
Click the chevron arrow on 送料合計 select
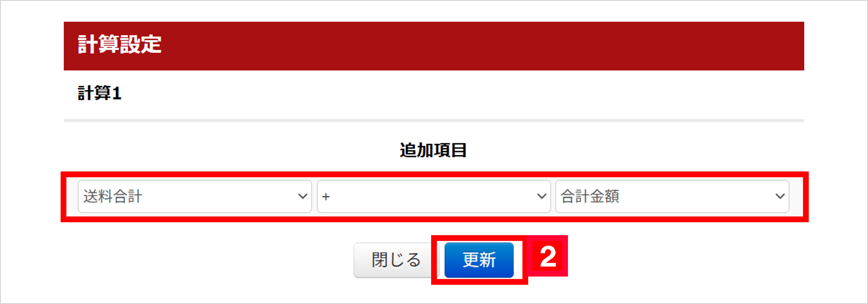coord(302,196)
